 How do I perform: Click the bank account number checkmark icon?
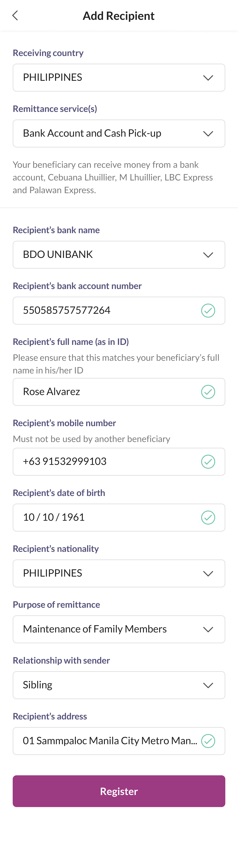click(208, 310)
